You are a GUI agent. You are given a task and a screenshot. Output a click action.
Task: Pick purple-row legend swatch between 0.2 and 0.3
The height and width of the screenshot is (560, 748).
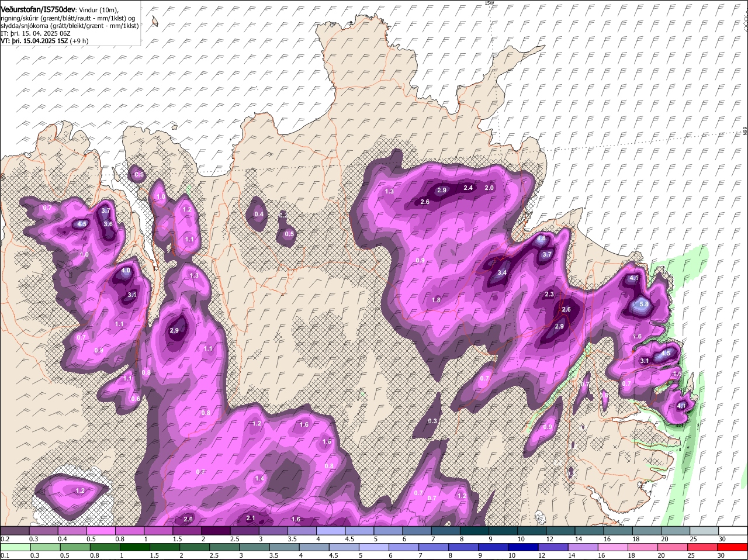click(x=15, y=530)
